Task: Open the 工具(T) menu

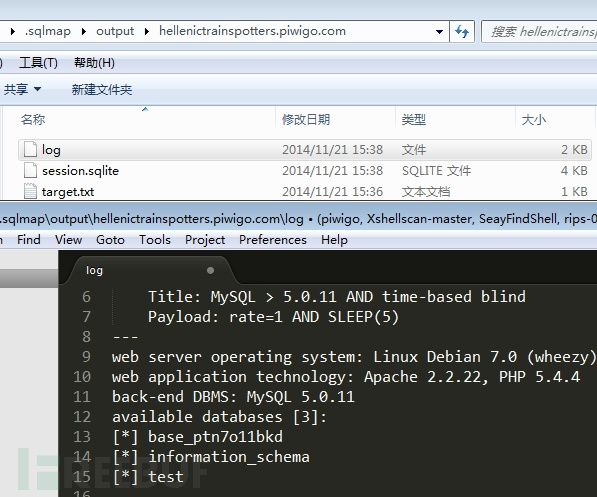Action: click(x=38, y=63)
